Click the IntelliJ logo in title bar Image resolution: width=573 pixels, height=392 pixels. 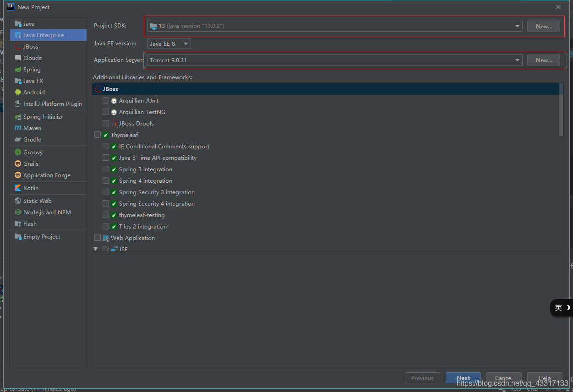(x=11, y=7)
